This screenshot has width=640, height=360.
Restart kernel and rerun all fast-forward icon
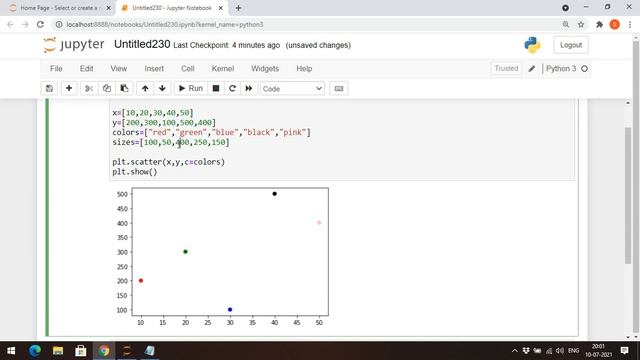(x=249, y=89)
